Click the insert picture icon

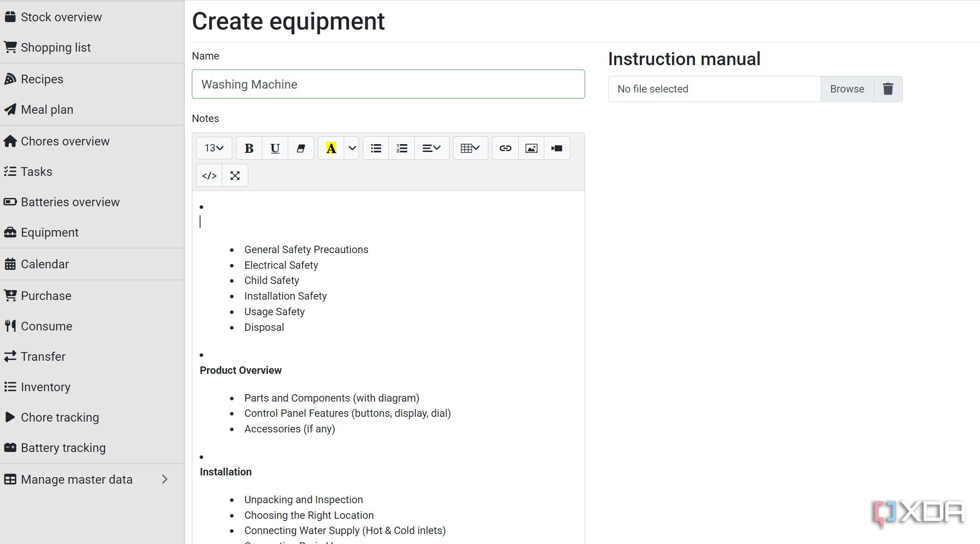click(531, 148)
